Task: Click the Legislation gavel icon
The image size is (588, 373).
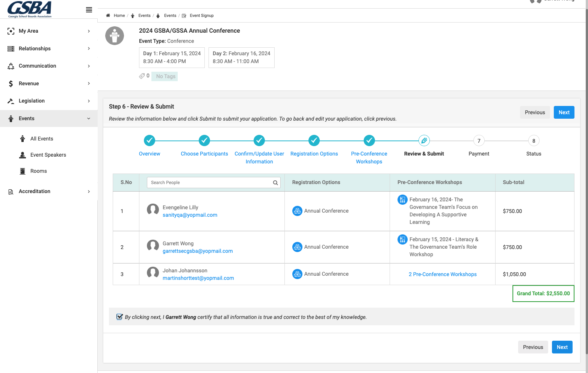Action: tap(11, 101)
